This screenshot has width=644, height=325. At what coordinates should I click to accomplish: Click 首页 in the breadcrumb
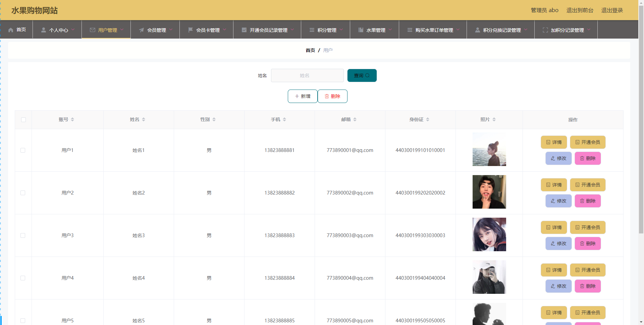(310, 50)
